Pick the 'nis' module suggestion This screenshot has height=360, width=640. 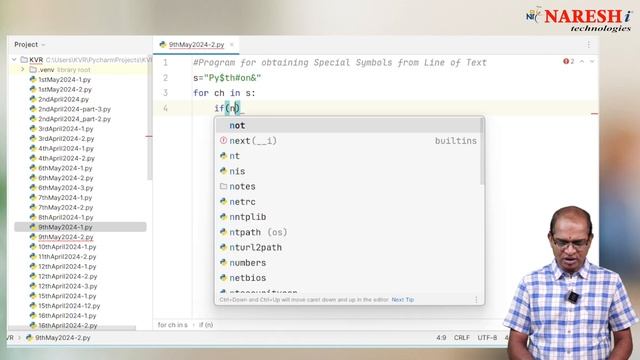(347, 171)
